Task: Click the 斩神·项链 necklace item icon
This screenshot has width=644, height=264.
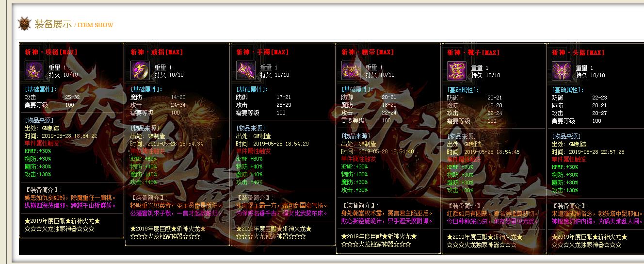Action: [x=34, y=71]
